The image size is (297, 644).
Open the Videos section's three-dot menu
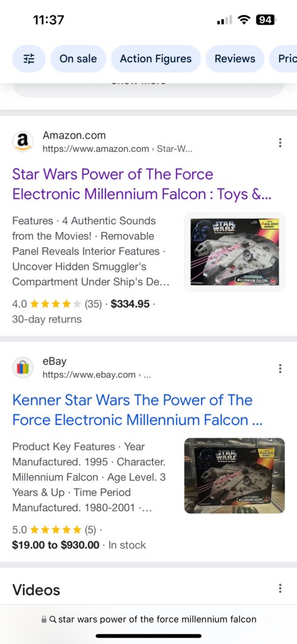coord(280,589)
